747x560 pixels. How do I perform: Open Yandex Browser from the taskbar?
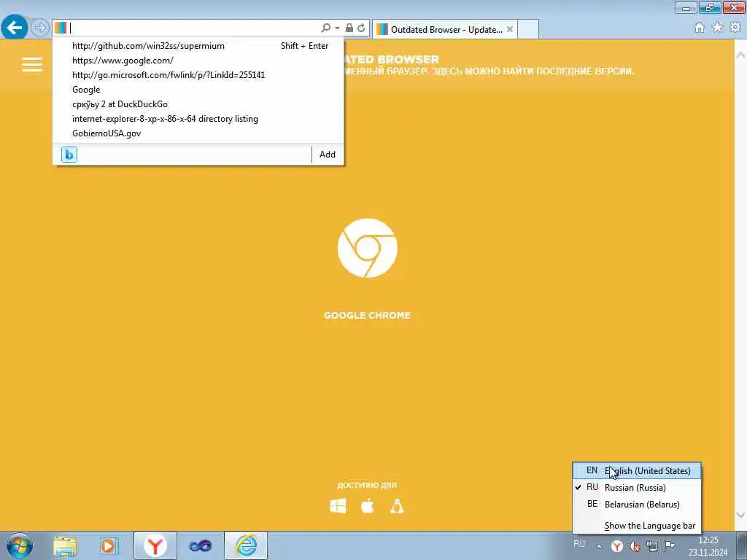point(155,545)
